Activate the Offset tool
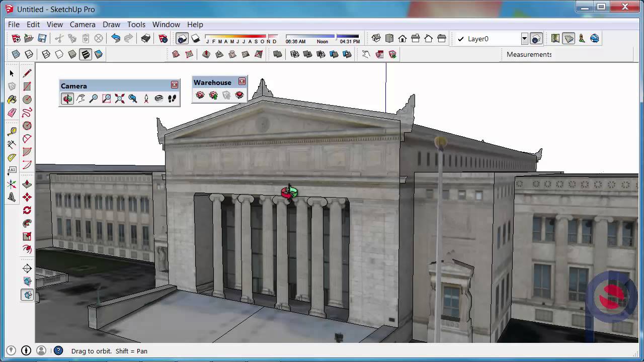 coord(27,249)
